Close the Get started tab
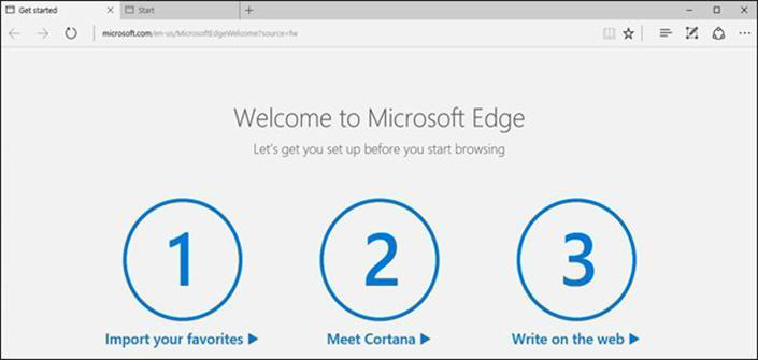 tap(110, 10)
